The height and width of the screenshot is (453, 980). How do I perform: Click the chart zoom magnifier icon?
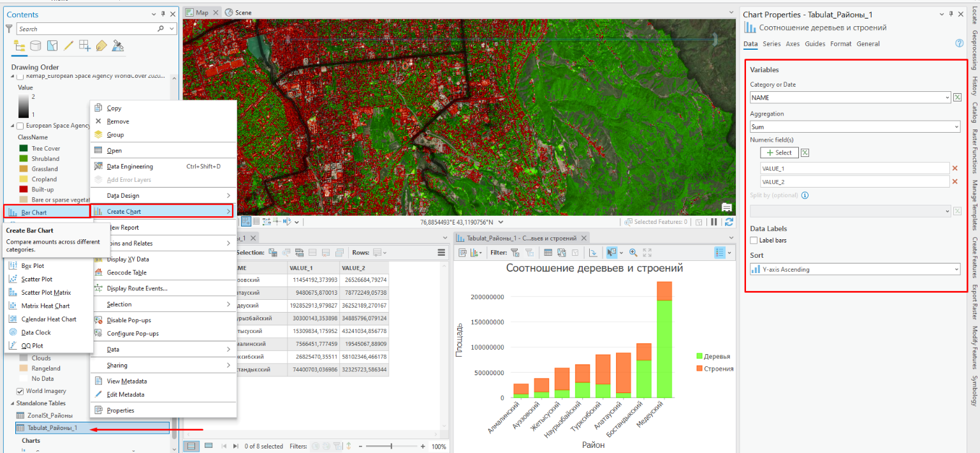(633, 253)
